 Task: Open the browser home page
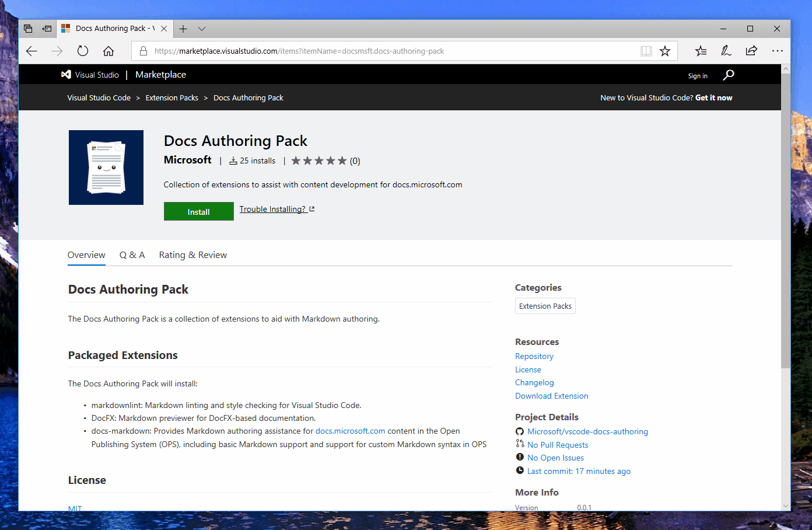108,51
